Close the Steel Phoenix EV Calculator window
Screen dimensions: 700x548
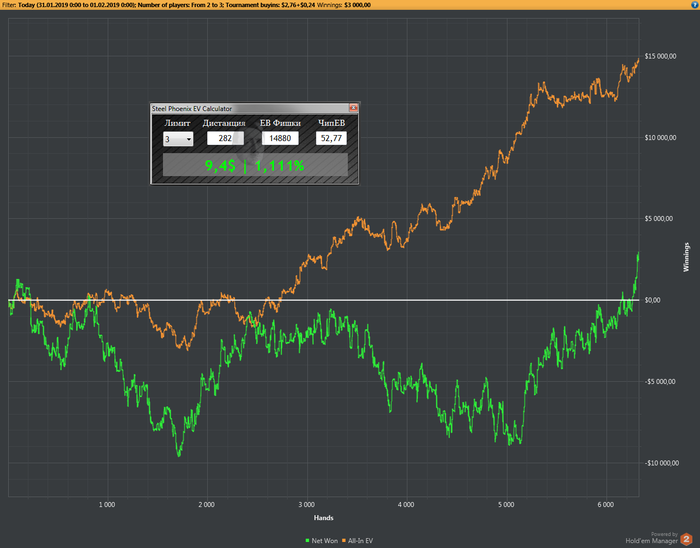tap(353, 108)
